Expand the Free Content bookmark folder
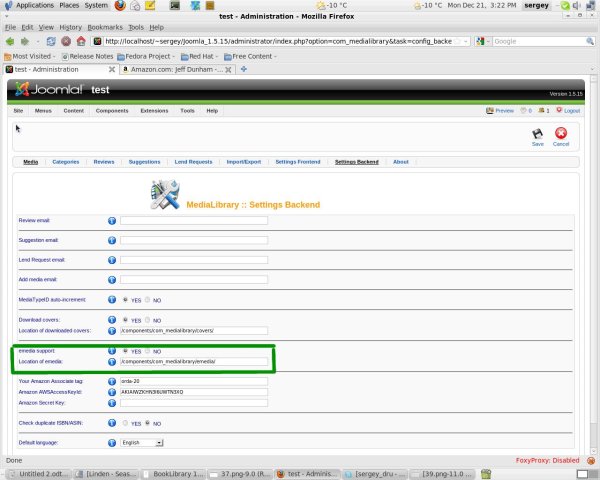 click(x=250, y=56)
